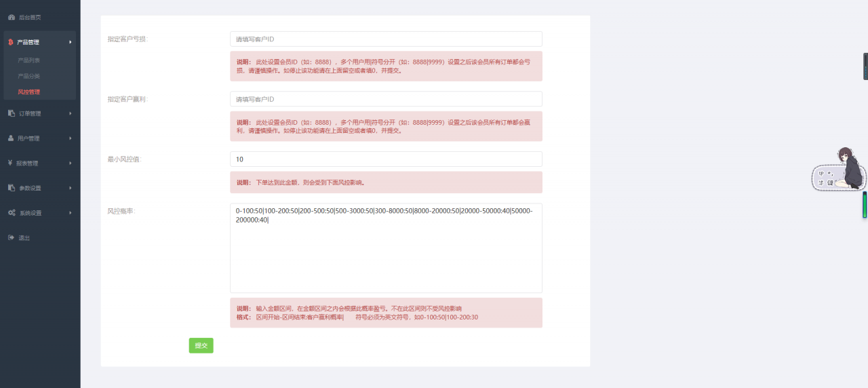This screenshot has width=868, height=388.
Task: Select the 风控管理 submenu item
Action: click(28, 92)
